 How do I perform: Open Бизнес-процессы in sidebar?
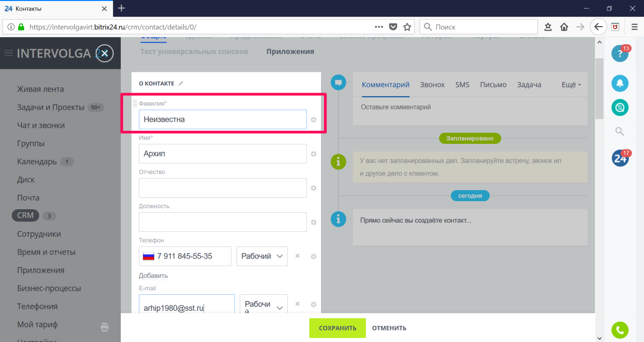point(49,288)
